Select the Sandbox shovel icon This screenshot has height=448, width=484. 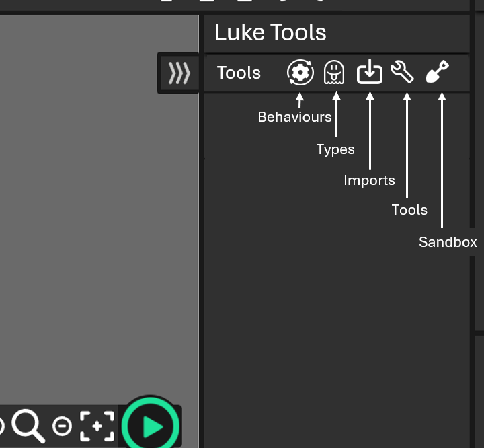point(438,71)
